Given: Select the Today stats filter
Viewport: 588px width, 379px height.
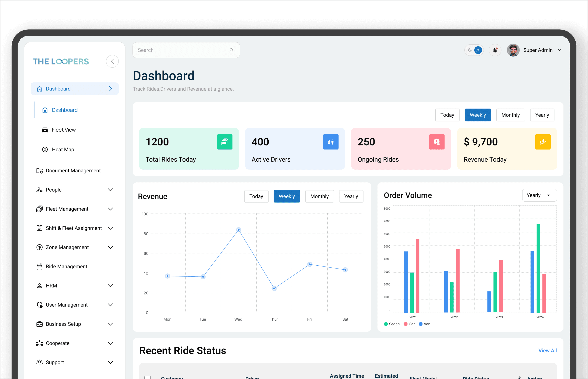Looking at the screenshot, I should tap(447, 115).
